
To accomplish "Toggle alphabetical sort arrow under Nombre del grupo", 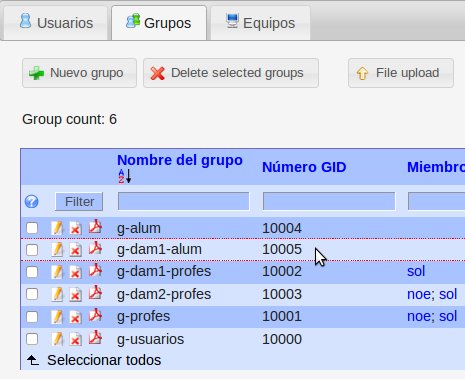I will pos(125,176).
